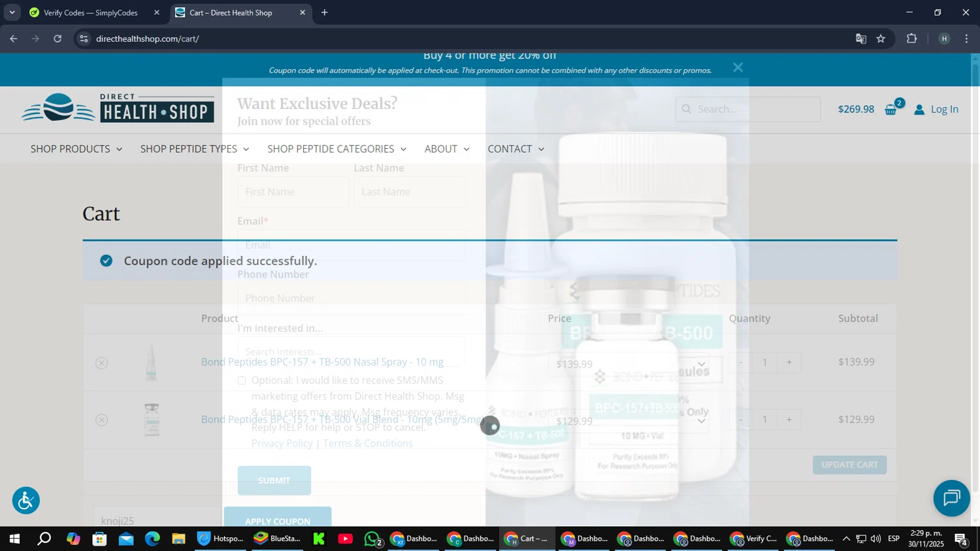The image size is (980, 551).
Task: Expand the ABOUT menu
Action: click(x=447, y=149)
